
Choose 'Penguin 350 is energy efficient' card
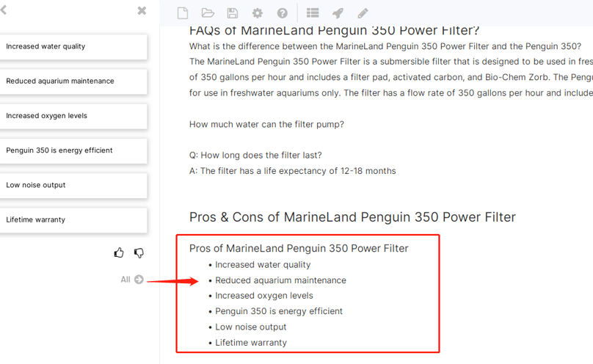[x=73, y=150]
